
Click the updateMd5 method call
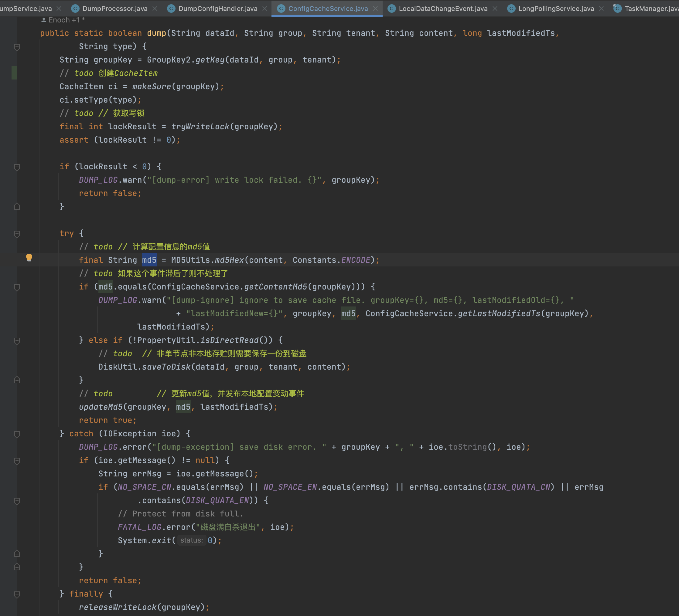[x=101, y=407]
